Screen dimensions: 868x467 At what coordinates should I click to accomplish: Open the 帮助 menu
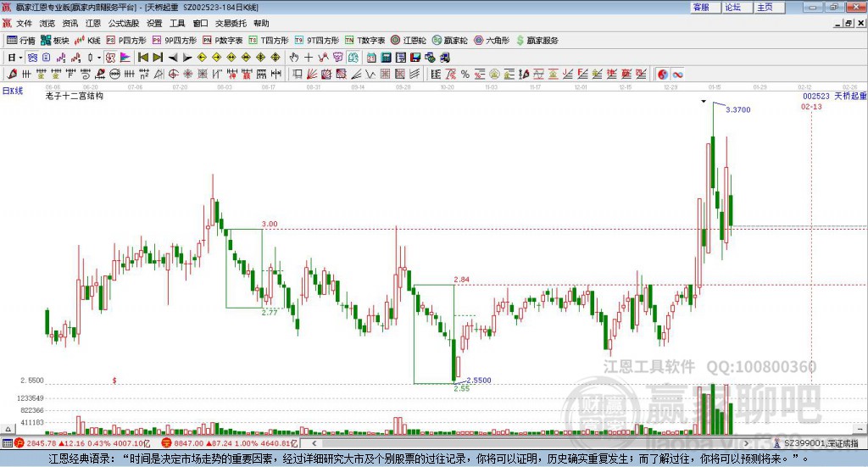coord(261,23)
